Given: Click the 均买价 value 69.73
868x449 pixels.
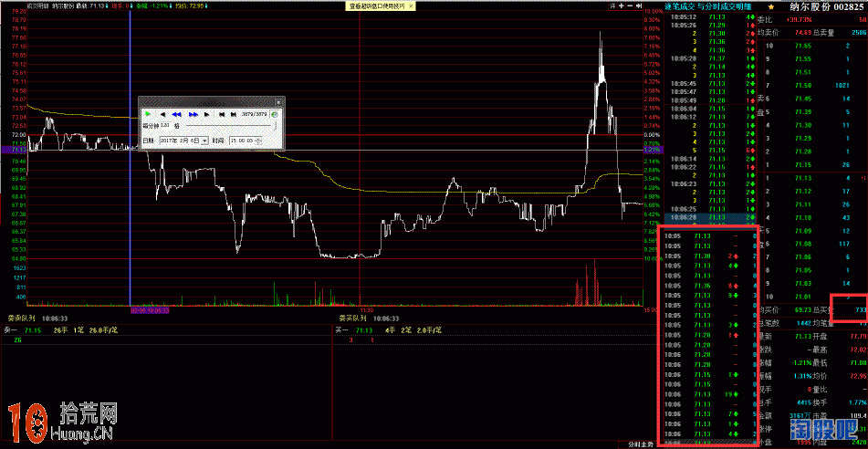Looking at the screenshot, I should tap(804, 309).
